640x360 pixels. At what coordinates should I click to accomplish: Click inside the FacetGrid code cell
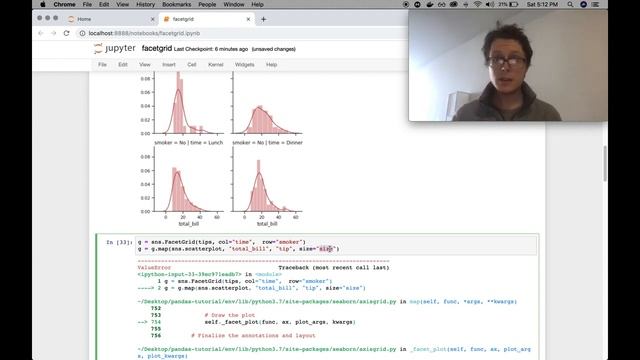click(x=336, y=245)
